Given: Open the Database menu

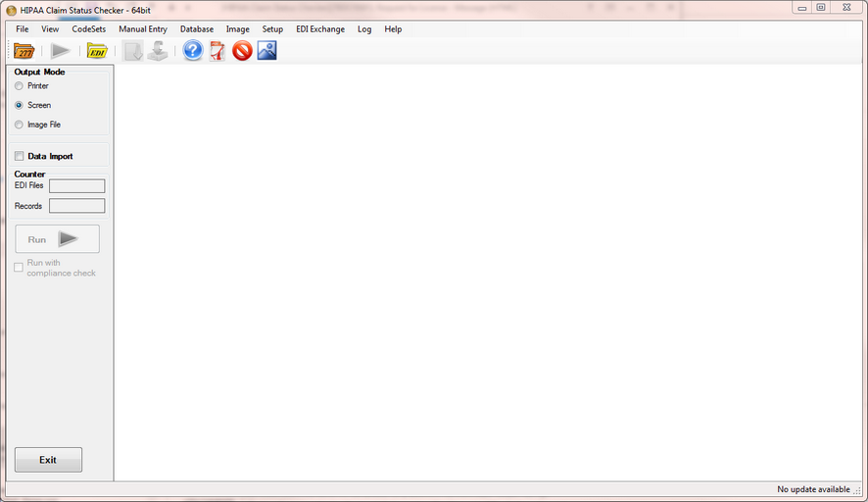Looking at the screenshot, I should (x=197, y=29).
